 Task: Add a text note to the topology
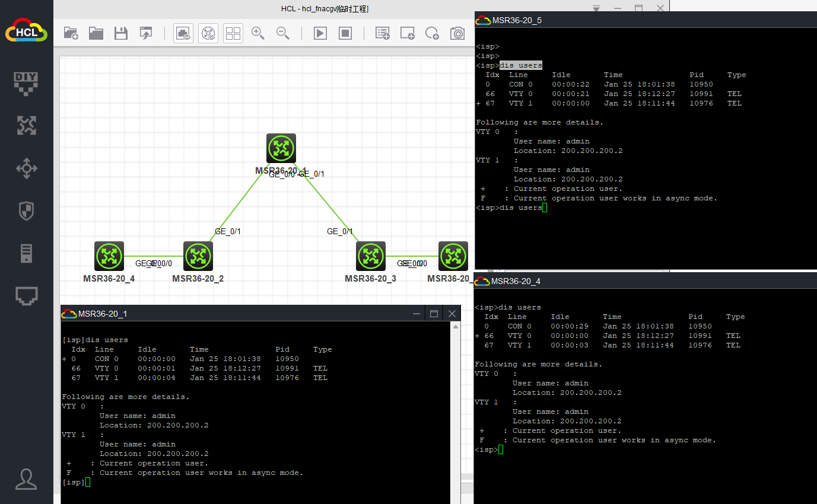pyautogui.click(x=383, y=33)
